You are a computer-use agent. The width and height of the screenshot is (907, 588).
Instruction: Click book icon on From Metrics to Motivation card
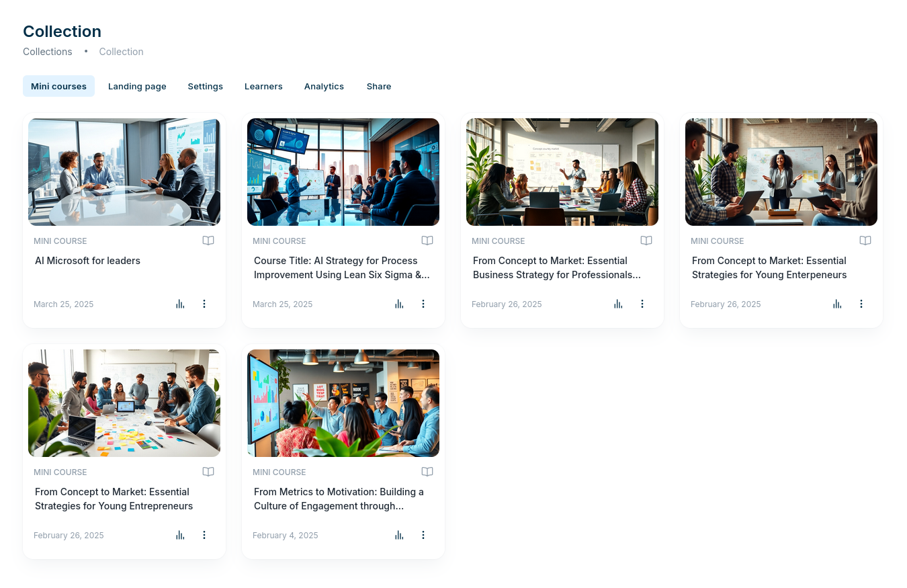click(x=427, y=472)
